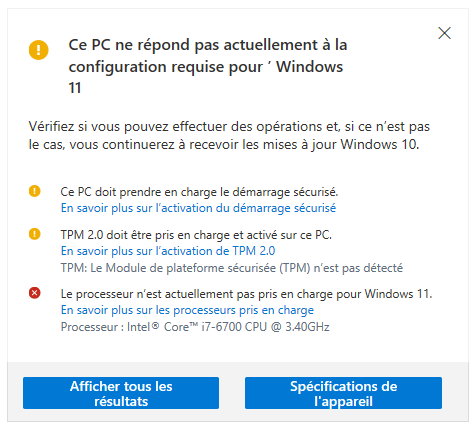
Task: Click the large yellow warning icon beside title
Action: 39,50
